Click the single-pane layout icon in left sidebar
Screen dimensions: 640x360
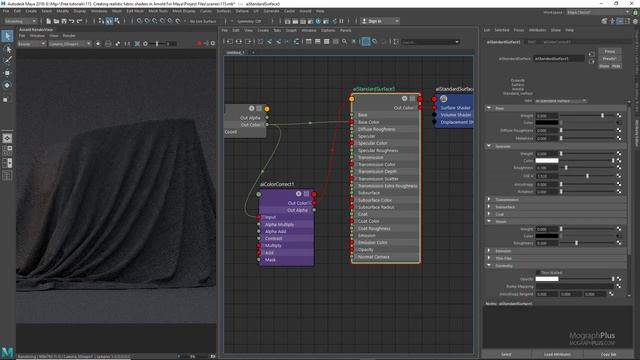coord(7,138)
